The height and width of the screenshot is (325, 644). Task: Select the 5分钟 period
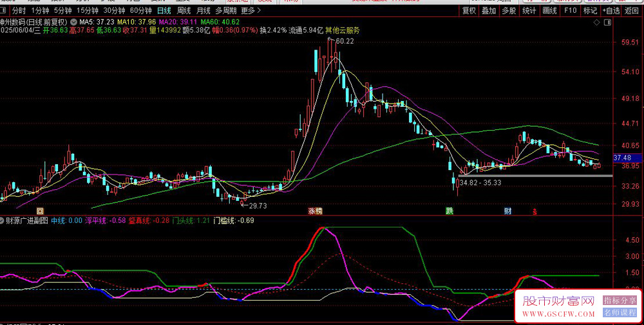pos(62,11)
